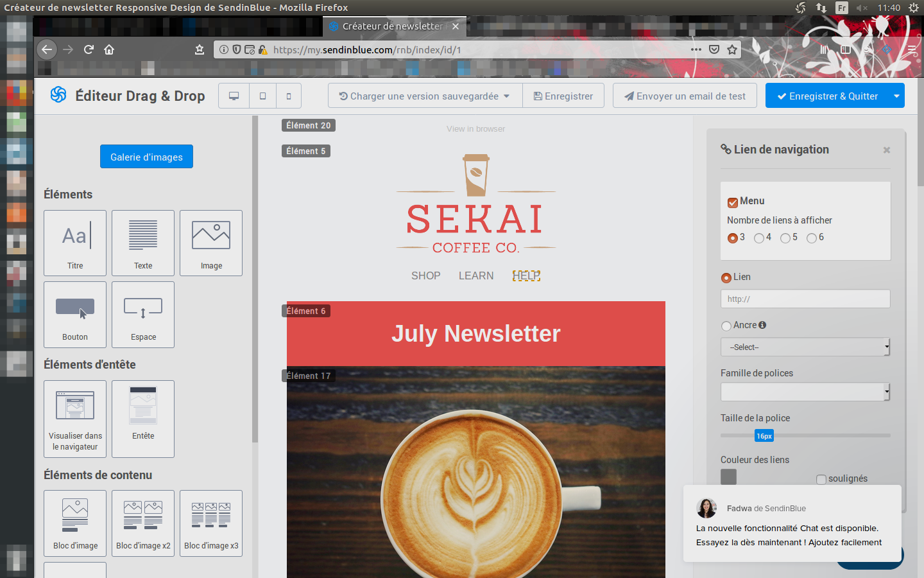Add a Bloc d'image x2 element
This screenshot has width=924, height=578.
coord(143,523)
